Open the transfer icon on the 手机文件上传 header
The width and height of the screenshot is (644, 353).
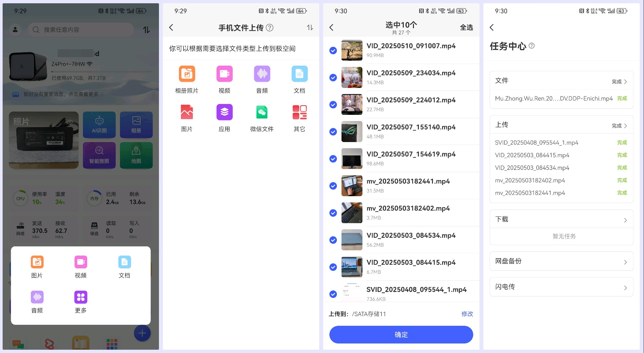pos(310,28)
